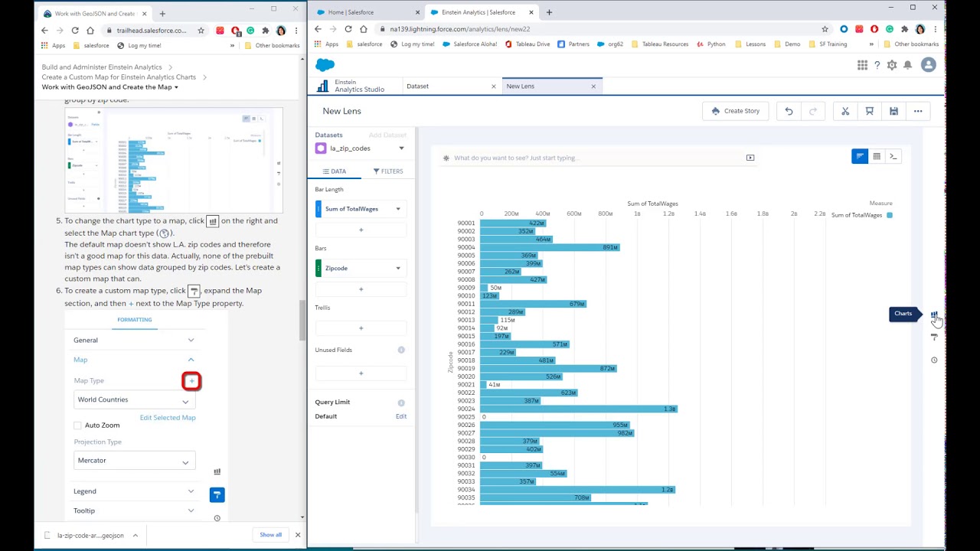Screen dimensions: 980x551
Task: Click the 90024 bar in the chart
Action: [x=578, y=409]
